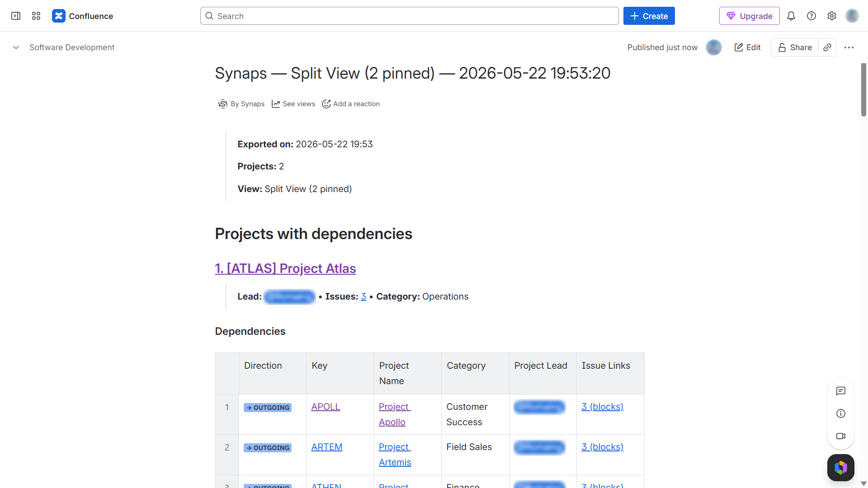Open the help question mark icon
Screen dimensions: 868x488
(811, 16)
